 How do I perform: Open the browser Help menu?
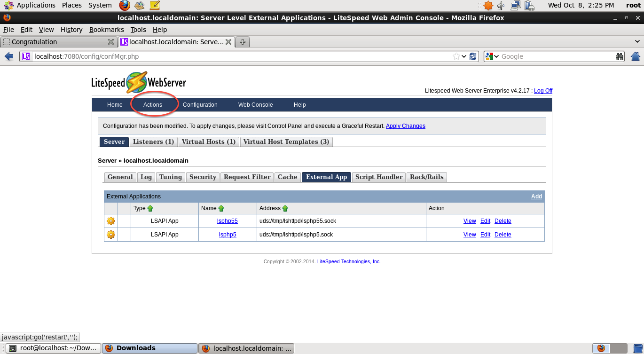[160, 30]
